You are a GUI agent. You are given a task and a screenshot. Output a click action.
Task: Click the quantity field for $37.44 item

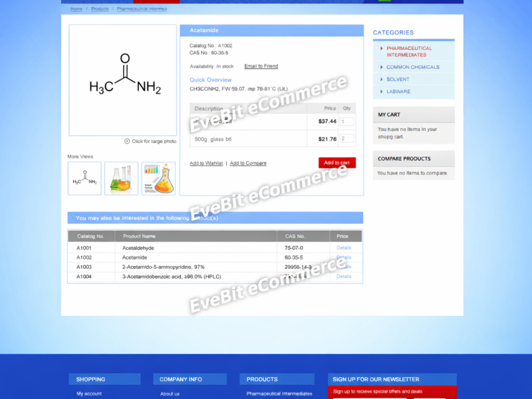pyautogui.click(x=346, y=122)
